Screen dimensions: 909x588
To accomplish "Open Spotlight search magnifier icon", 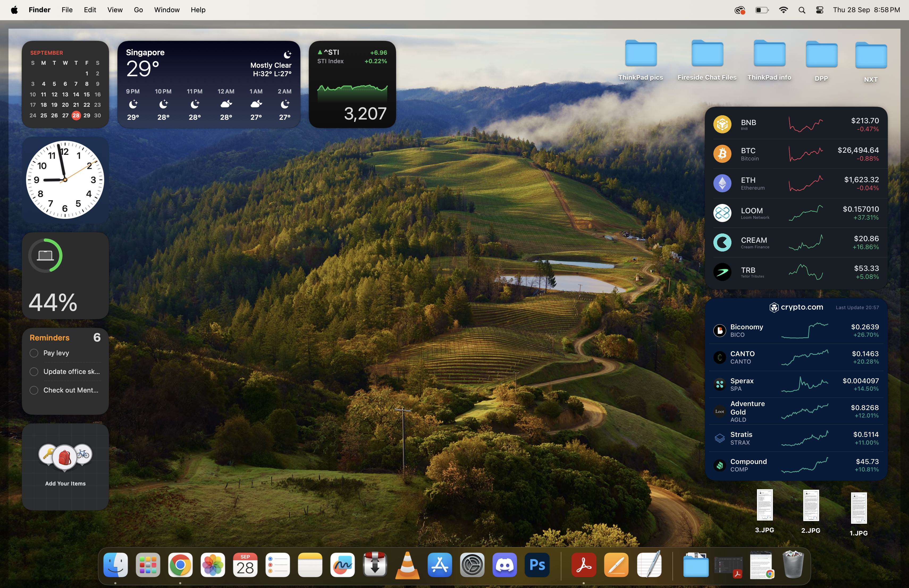I will click(802, 10).
